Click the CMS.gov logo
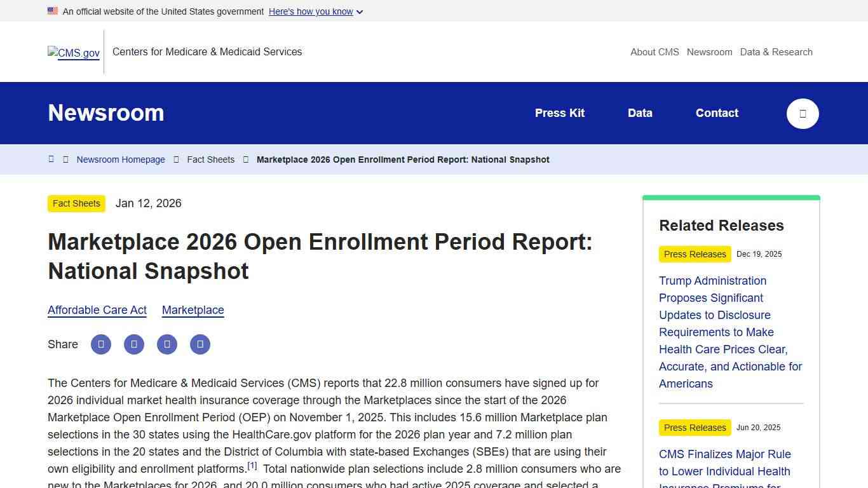Image resolution: width=868 pixels, height=488 pixels. pyautogui.click(x=73, y=52)
